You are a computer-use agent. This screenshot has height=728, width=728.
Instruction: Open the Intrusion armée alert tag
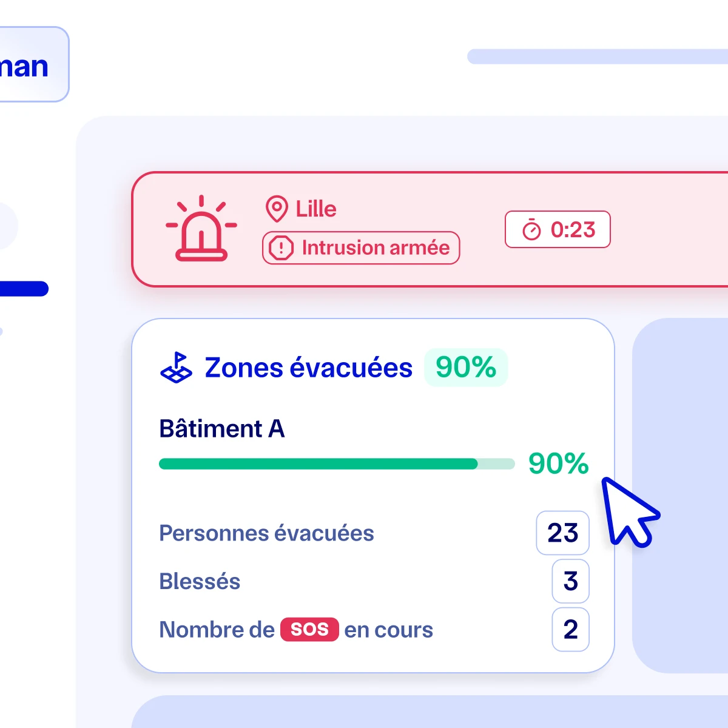(361, 248)
